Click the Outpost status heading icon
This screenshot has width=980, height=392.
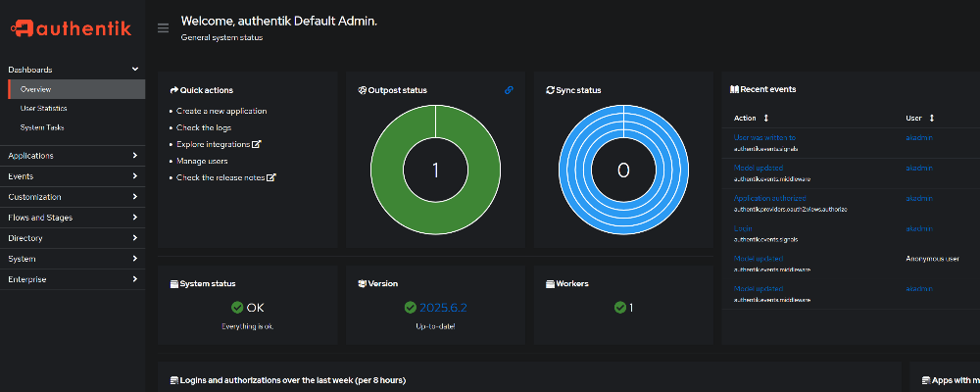coord(362,90)
